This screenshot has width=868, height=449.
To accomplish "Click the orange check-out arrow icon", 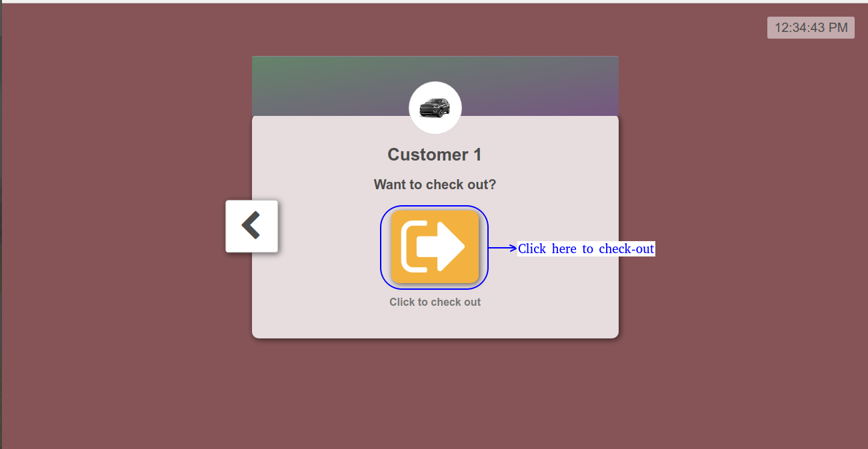I will coord(435,246).
